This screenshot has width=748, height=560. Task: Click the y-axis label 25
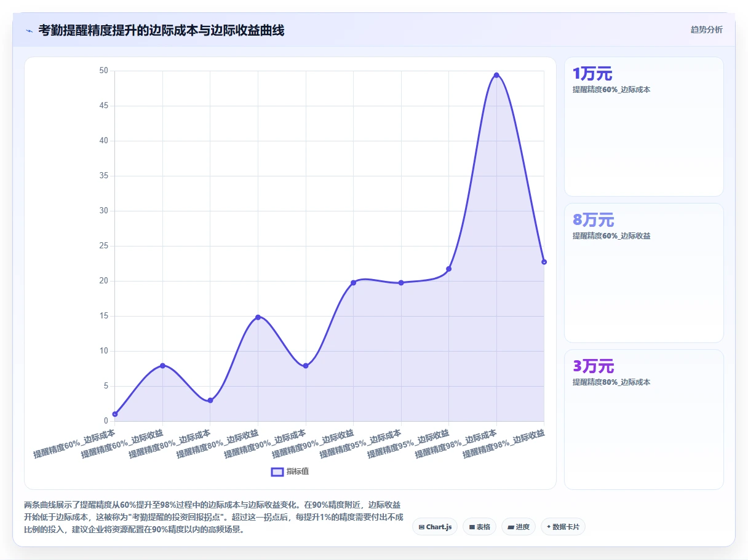pos(103,246)
